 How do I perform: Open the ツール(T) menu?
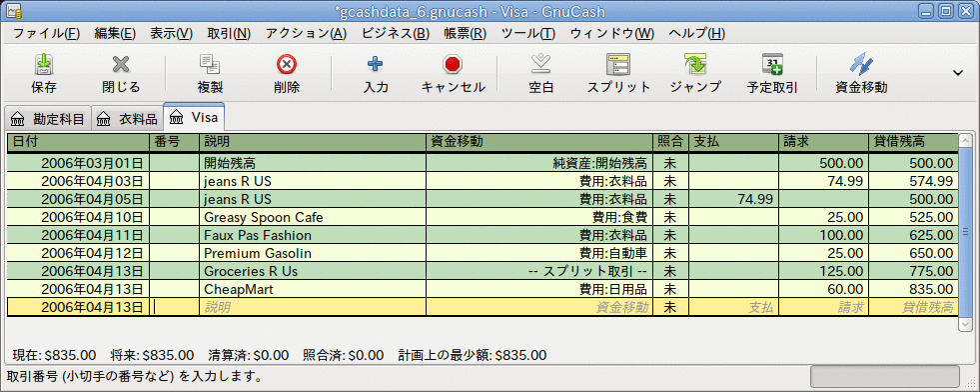528,34
